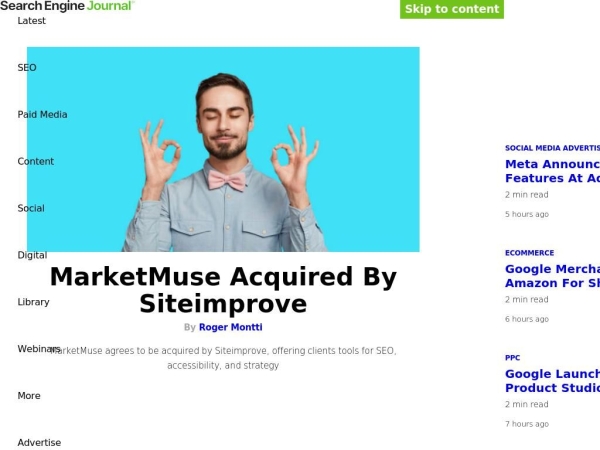Click the Search Engine Journal logo
Image resolution: width=600 pixels, height=450 pixels.
tap(67, 6)
